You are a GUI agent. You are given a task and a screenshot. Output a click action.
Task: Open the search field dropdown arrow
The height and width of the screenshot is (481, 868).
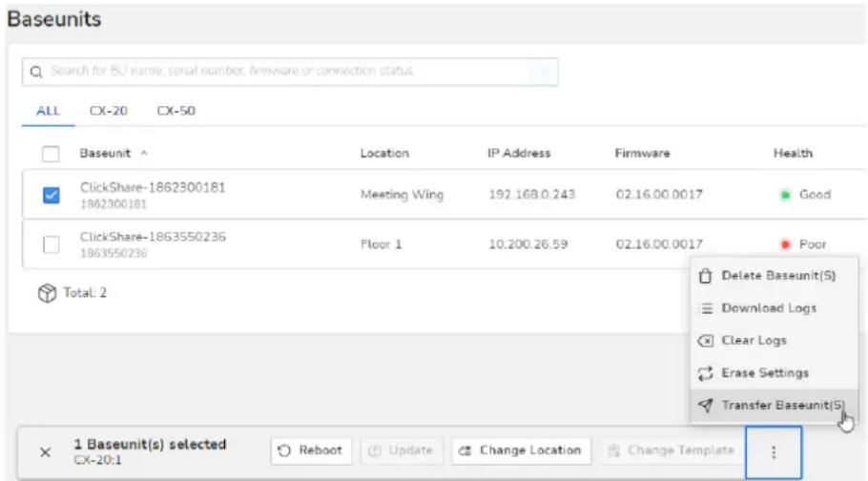coord(543,72)
